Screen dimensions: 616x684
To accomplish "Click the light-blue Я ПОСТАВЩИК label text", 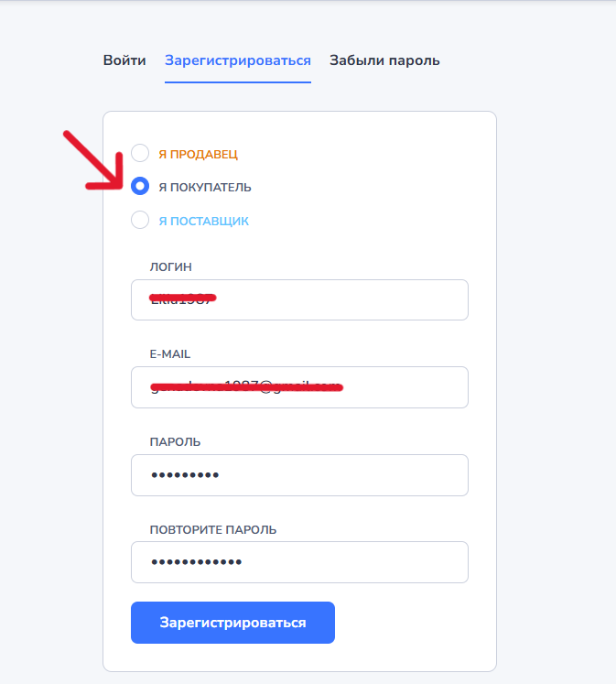I will tap(203, 222).
